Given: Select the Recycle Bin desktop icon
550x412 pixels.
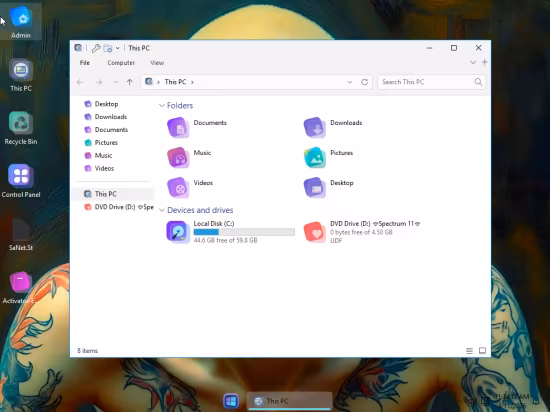Looking at the screenshot, I should [x=21, y=128].
